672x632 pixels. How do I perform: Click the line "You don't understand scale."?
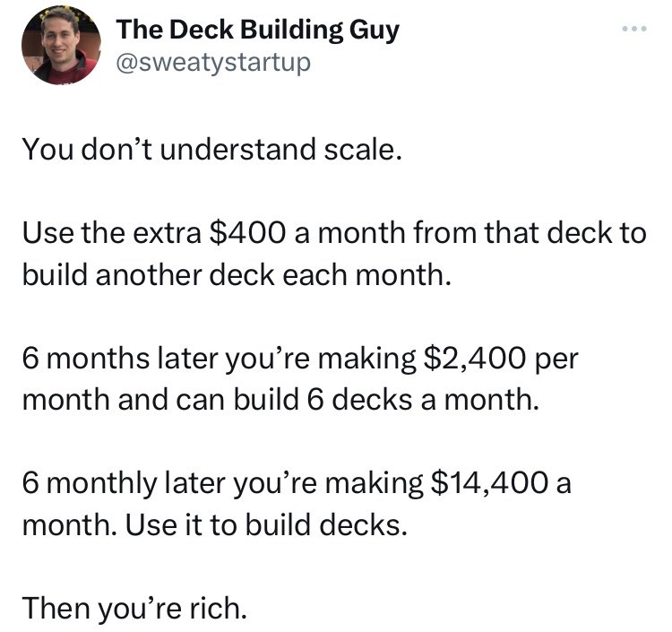point(208,149)
